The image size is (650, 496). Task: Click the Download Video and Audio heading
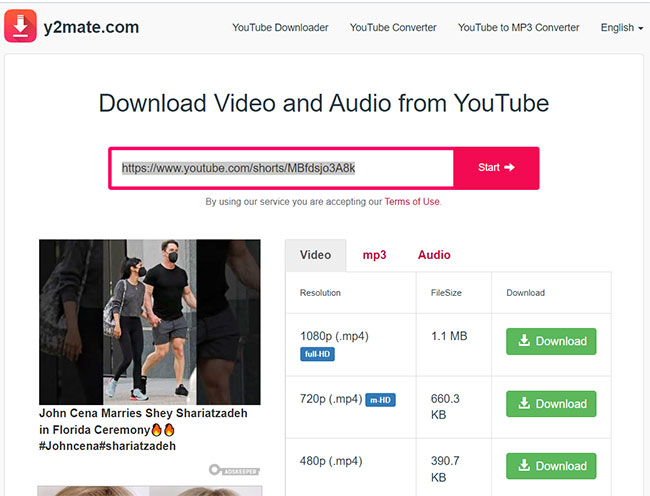pyautogui.click(x=324, y=103)
